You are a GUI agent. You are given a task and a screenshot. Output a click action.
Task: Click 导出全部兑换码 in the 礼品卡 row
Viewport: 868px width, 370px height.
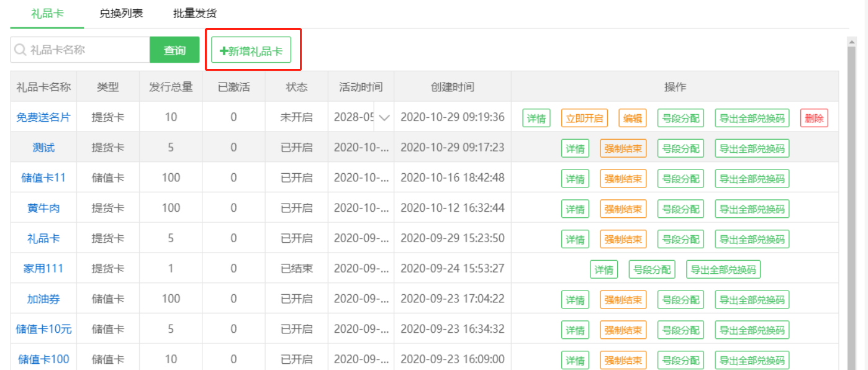click(x=752, y=239)
